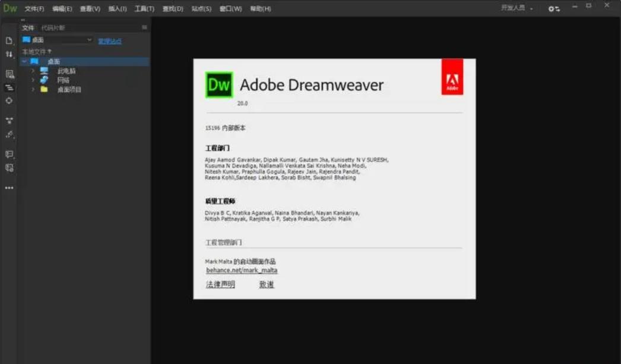Click the code snippets icon in sidebar
Viewport: 621px width, 364px height.
point(8,169)
